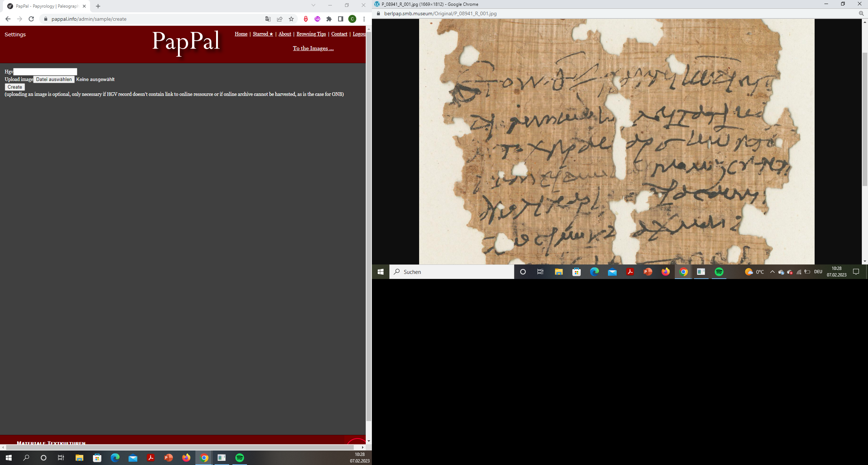Open the Starred link
The height and width of the screenshot is (465, 868).
coord(263,34)
